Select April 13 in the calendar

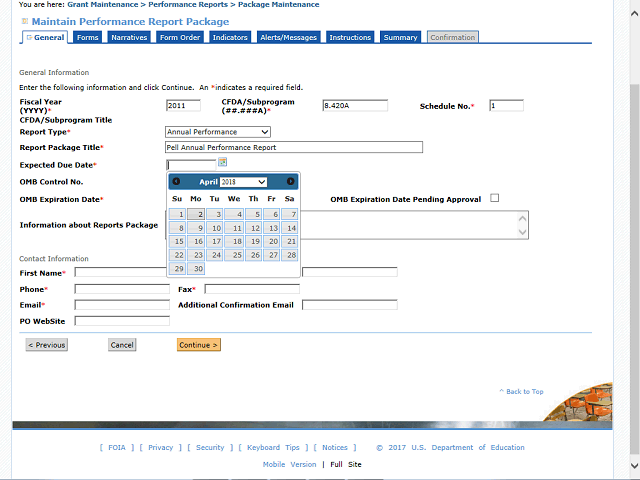click(x=271, y=228)
